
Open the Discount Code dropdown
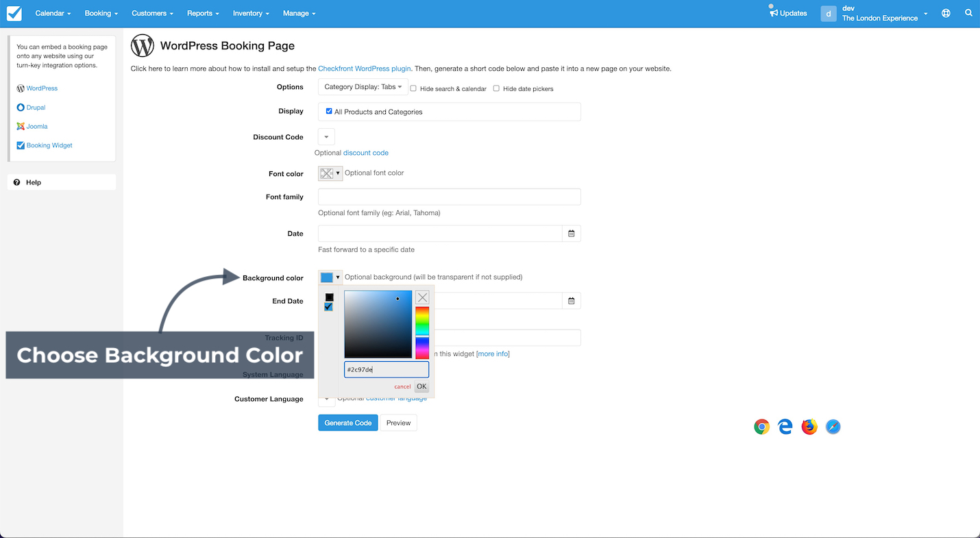pyautogui.click(x=326, y=137)
